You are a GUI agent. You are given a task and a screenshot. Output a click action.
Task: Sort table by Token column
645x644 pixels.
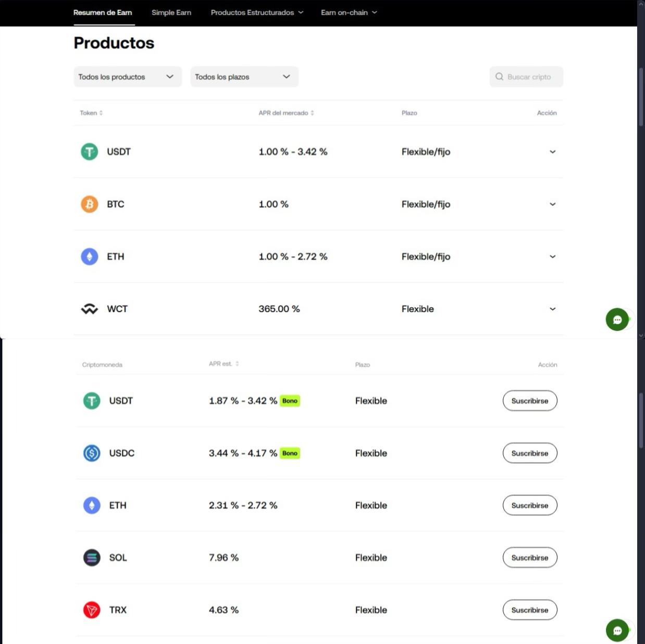click(x=91, y=113)
